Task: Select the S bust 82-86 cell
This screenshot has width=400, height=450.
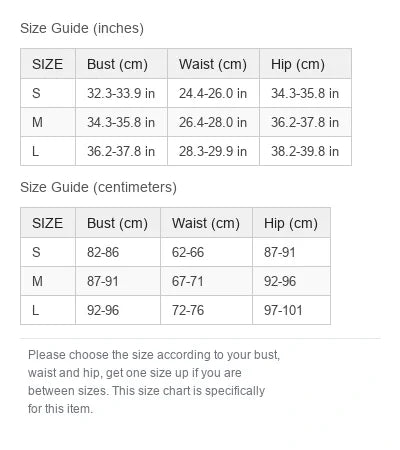Action: 118,252
